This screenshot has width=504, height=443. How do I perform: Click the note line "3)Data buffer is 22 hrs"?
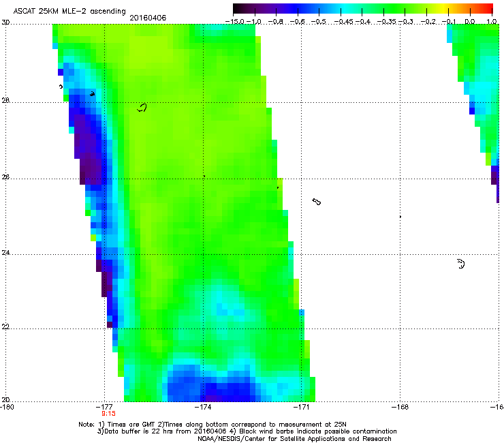click(x=247, y=431)
